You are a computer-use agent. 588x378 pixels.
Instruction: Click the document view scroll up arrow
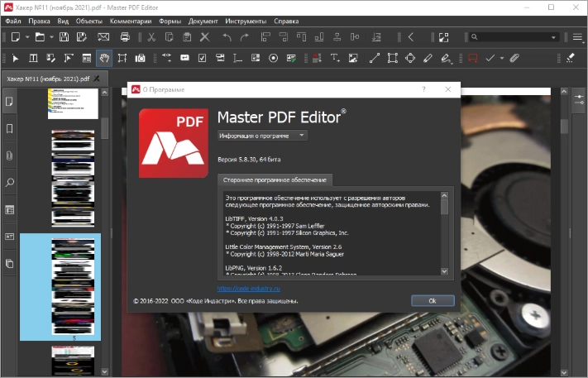click(x=564, y=91)
